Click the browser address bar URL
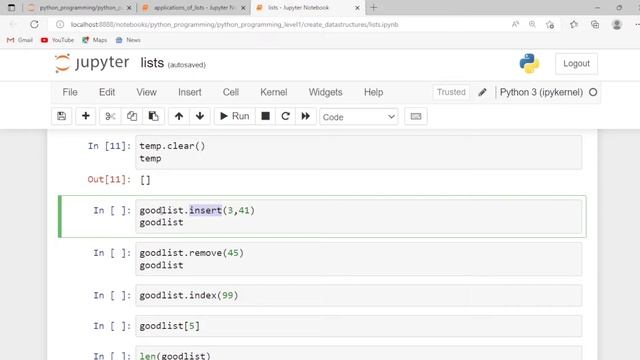Viewport: 640px width, 360px height. point(234,24)
